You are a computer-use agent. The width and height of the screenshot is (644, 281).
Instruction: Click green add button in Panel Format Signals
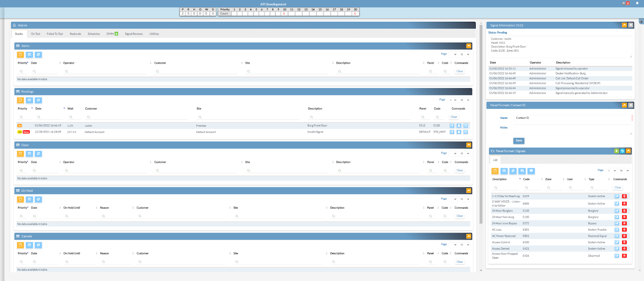(616, 151)
